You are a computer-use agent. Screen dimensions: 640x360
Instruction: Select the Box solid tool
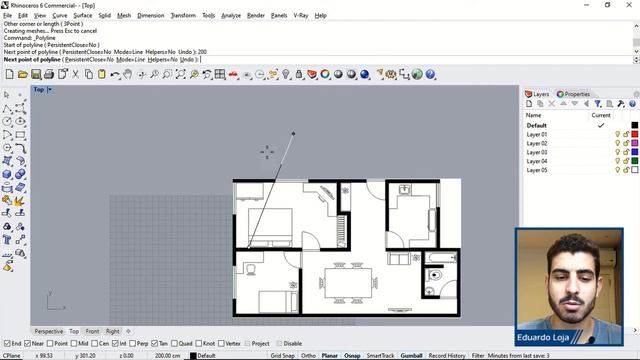click(7, 174)
